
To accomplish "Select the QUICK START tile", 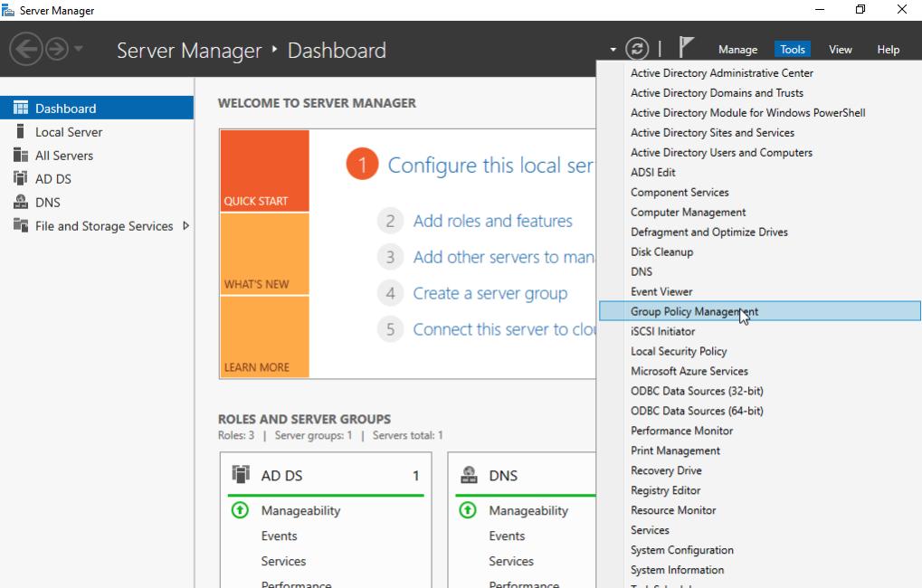I will [264, 170].
